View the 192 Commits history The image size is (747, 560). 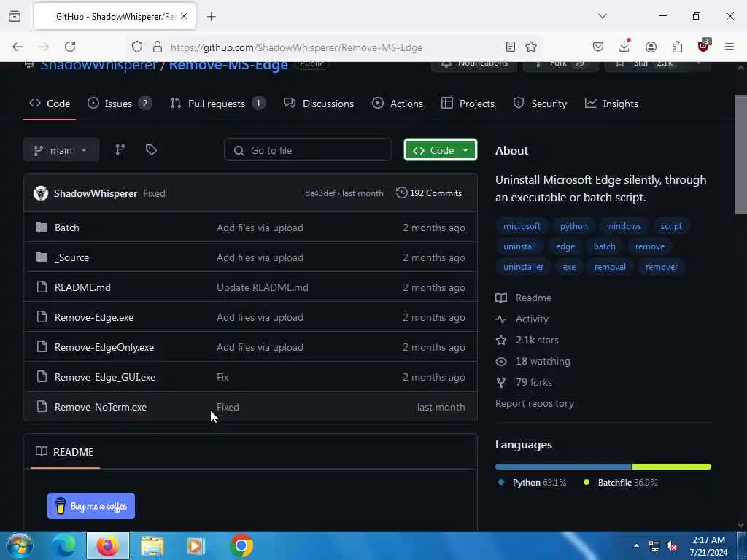tap(429, 192)
